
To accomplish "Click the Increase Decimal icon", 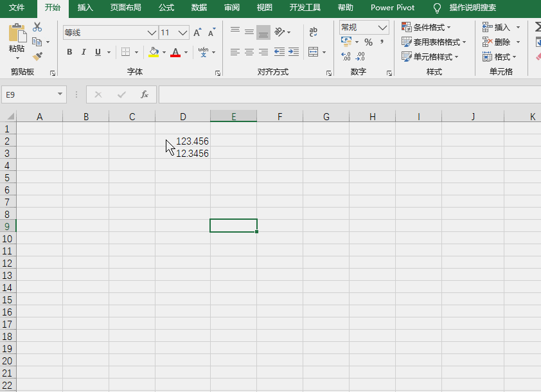I will [346, 57].
